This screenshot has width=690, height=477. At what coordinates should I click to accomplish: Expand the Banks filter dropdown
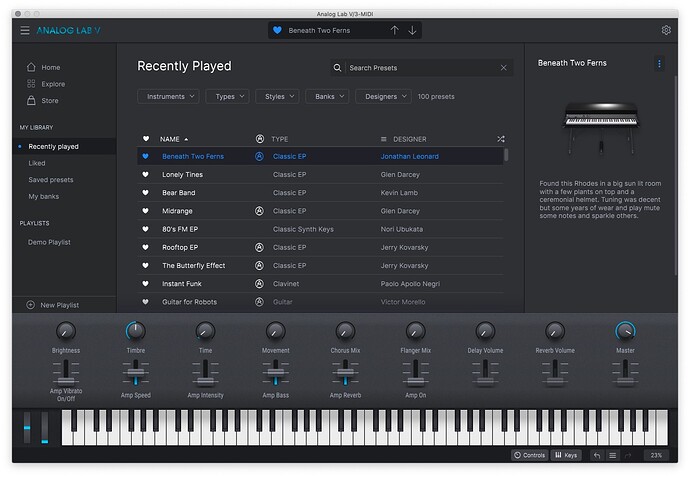pyautogui.click(x=327, y=96)
